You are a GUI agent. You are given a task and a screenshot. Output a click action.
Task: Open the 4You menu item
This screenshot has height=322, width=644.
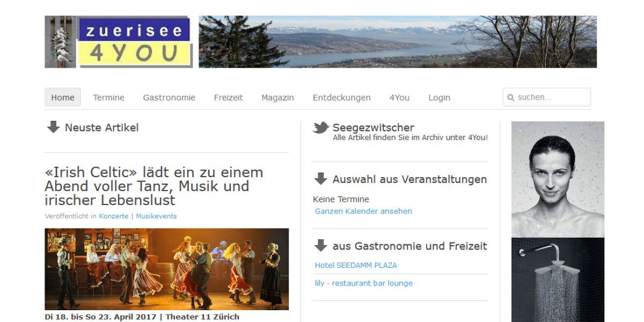399,98
